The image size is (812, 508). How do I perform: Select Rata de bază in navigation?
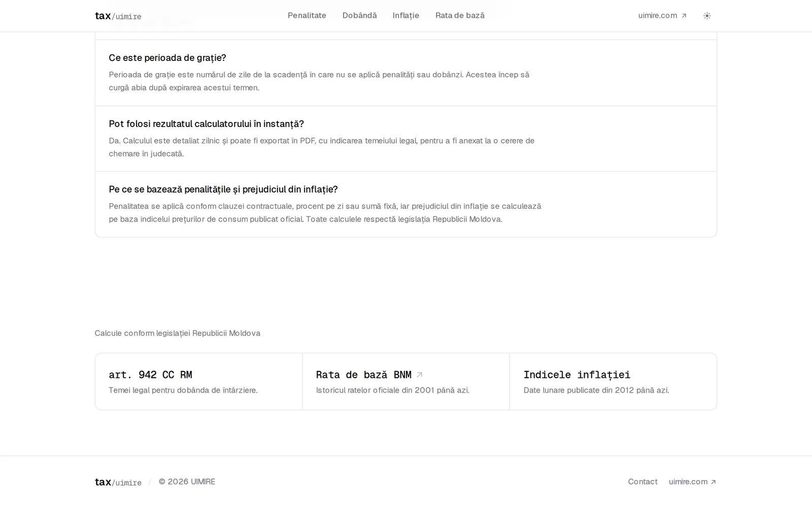(460, 16)
